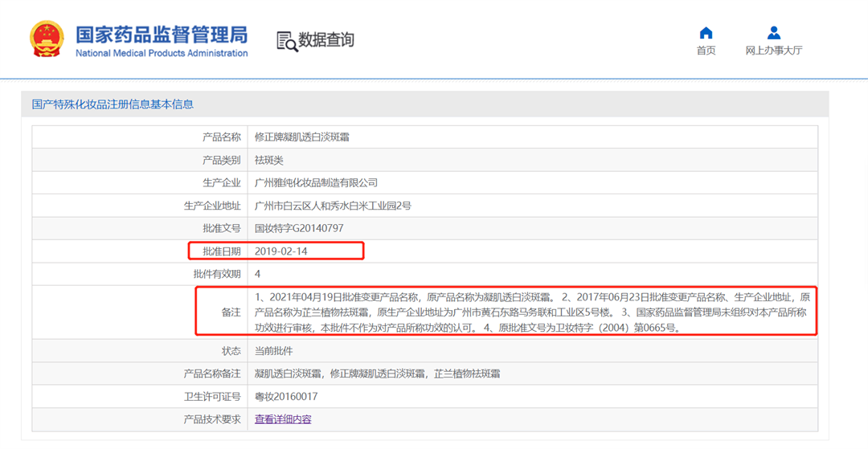Screen dimensions: 868x449
Task: Select product name 修正牌凝肌透白淡斑霜
Action: pyautogui.click(x=301, y=137)
